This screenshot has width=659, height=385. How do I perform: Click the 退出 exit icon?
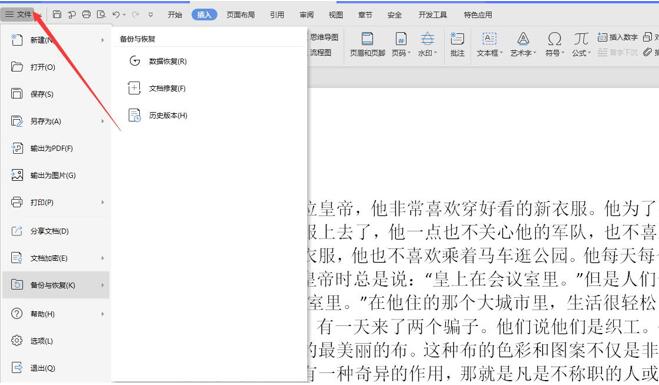(x=16, y=368)
